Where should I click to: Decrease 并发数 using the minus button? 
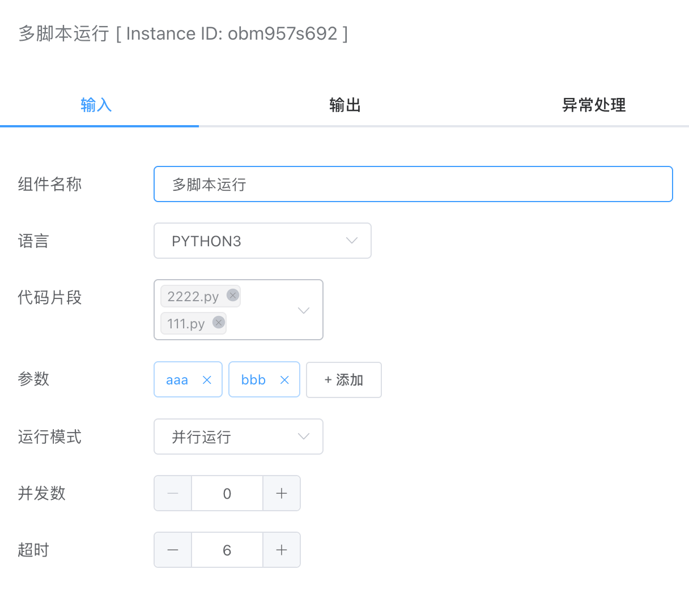pyautogui.click(x=172, y=493)
